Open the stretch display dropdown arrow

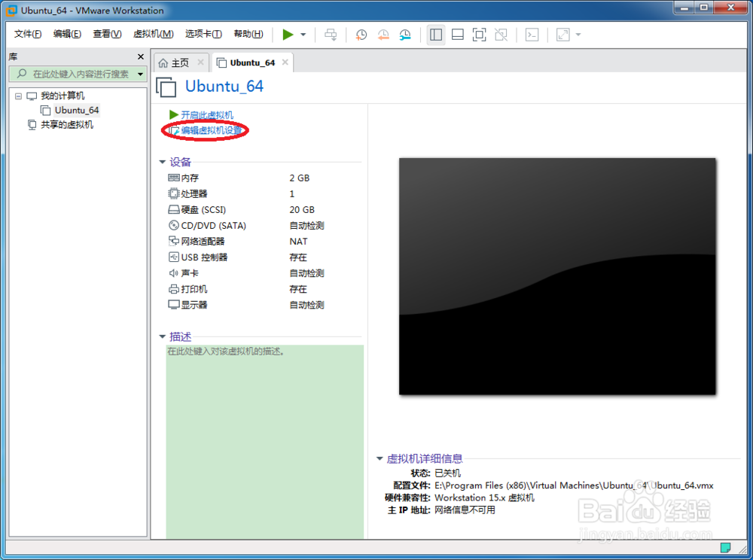coord(578,35)
